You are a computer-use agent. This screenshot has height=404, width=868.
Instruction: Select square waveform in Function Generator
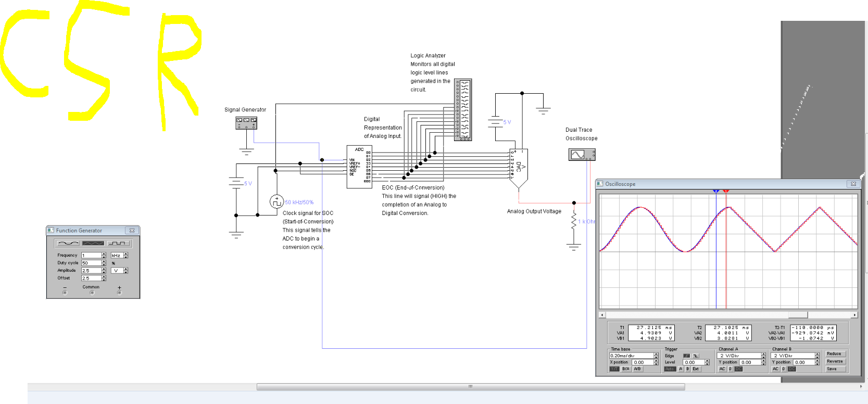point(118,243)
